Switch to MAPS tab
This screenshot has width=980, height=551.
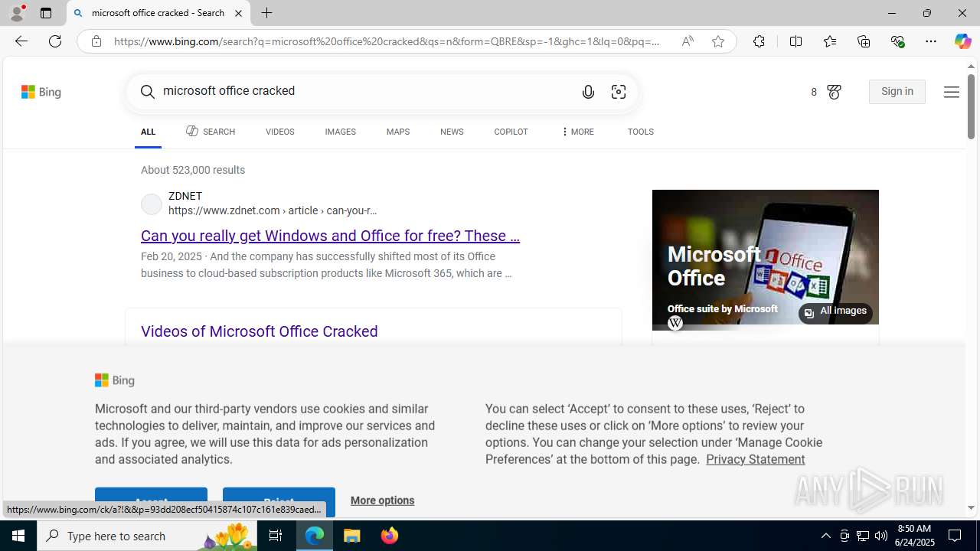coord(397,132)
